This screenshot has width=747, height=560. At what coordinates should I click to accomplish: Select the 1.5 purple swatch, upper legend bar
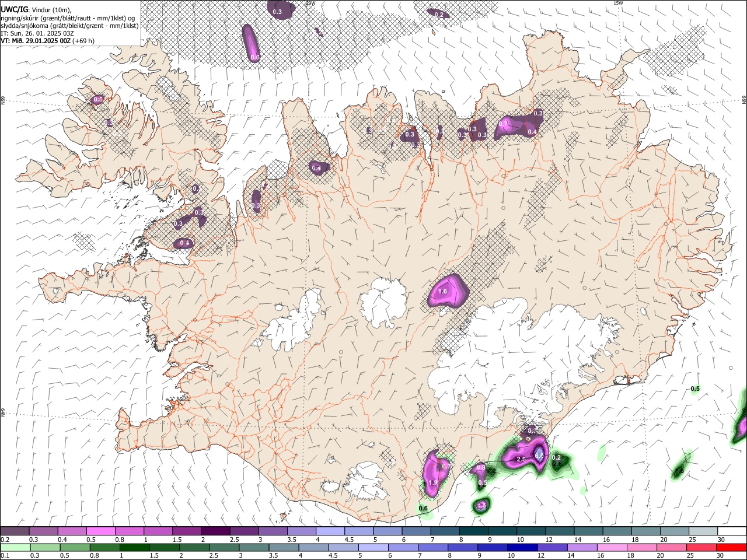click(x=187, y=531)
